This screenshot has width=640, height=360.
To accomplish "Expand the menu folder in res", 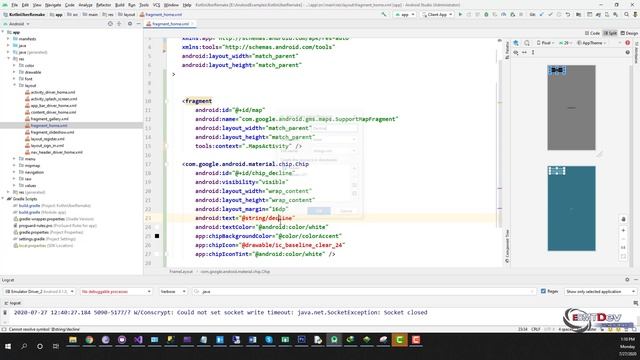I will [14, 159].
